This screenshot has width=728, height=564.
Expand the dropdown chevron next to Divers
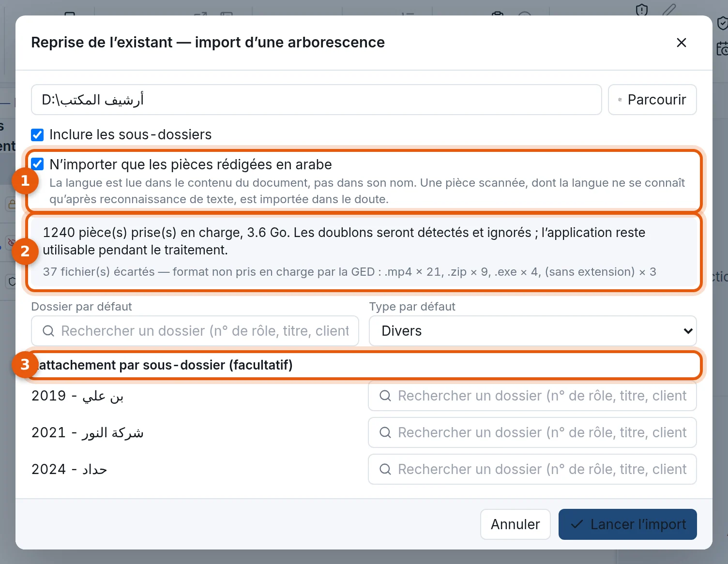[x=688, y=331]
